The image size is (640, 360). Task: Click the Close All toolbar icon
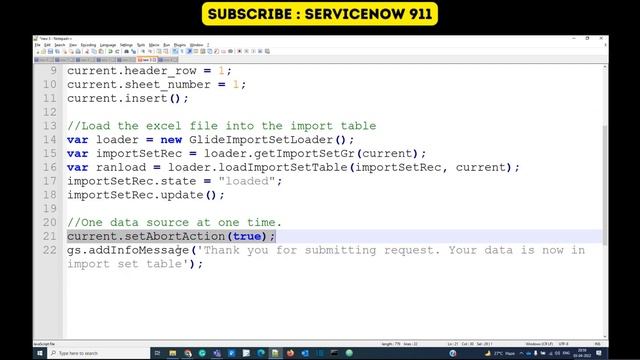pos(71,51)
